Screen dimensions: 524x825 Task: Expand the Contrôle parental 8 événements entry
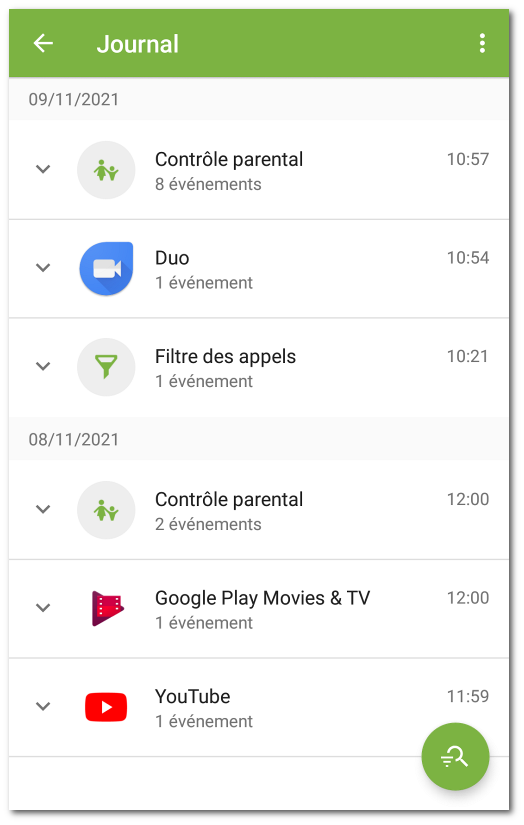coord(43,169)
